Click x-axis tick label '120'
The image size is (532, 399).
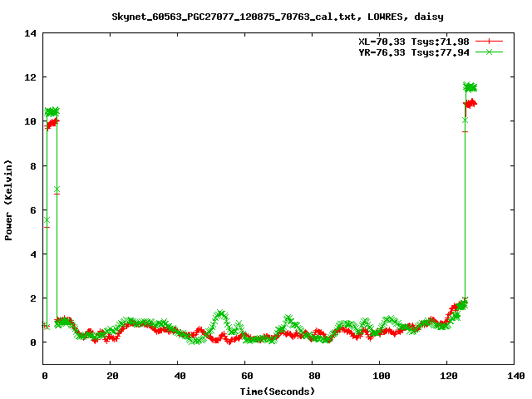point(449,376)
